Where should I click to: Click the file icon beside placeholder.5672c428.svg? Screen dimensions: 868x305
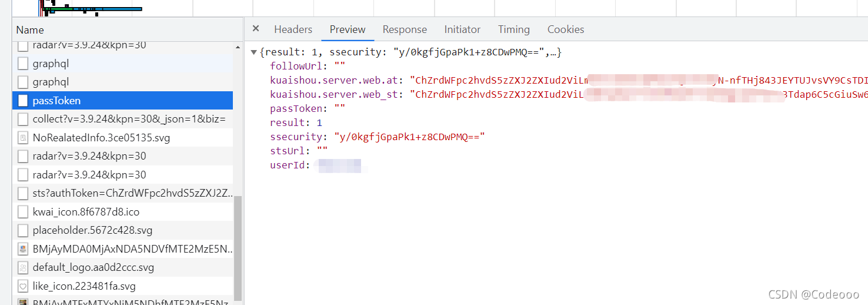point(23,230)
